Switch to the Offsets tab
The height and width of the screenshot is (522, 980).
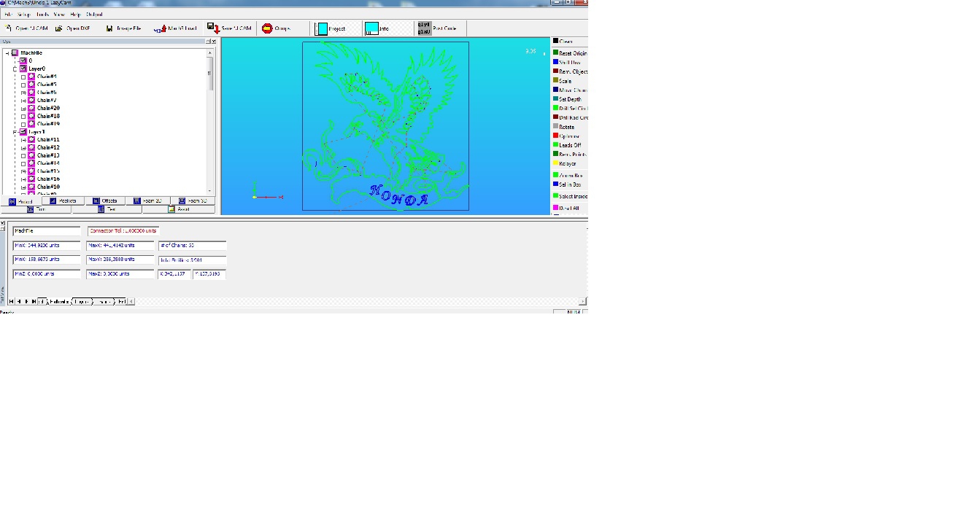click(x=105, y=201)
